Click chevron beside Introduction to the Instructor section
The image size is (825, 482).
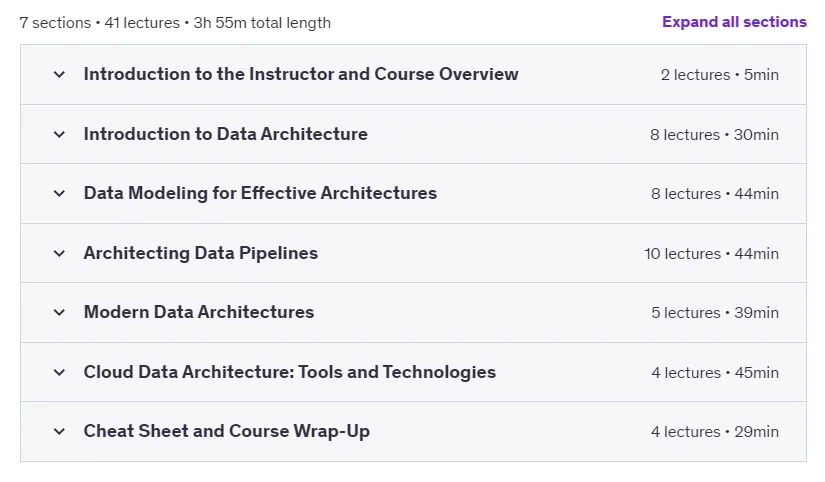coord(59,75)
